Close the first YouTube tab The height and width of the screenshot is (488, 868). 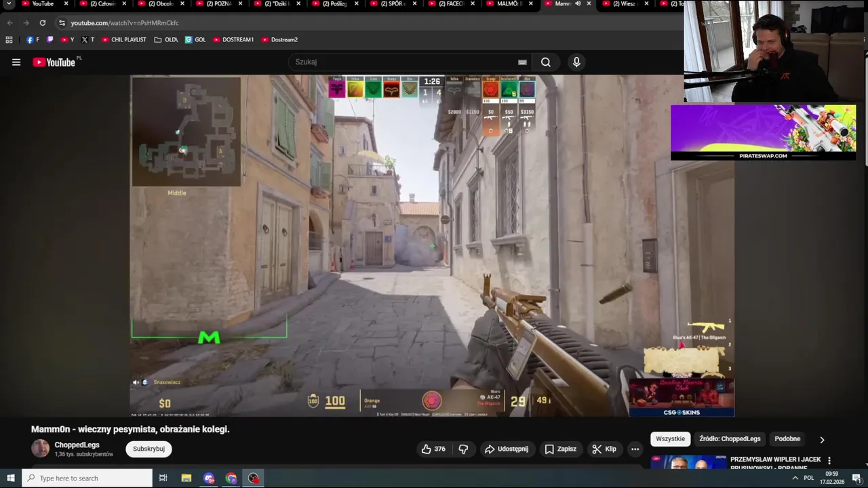pos(66,4)
